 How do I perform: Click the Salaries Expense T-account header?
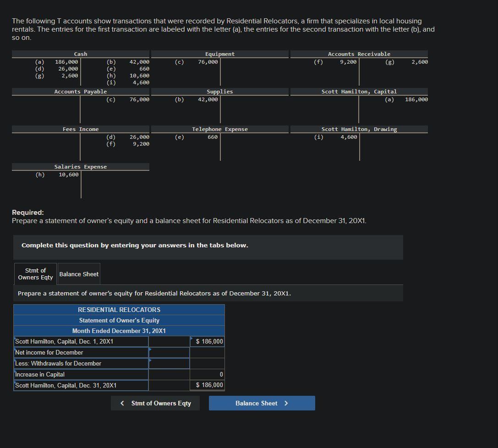tap(81, 167)
